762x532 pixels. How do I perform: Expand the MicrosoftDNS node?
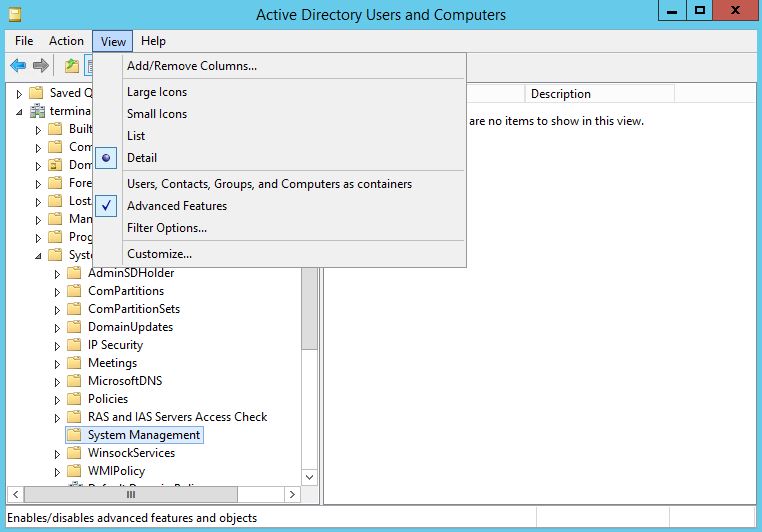tap(57, 382)
